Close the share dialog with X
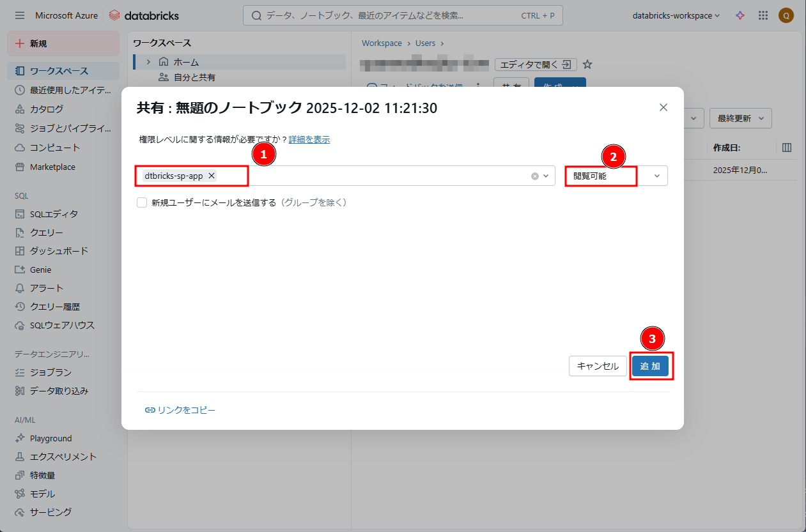This screenshot has width=806, height=532. (663, 107)
